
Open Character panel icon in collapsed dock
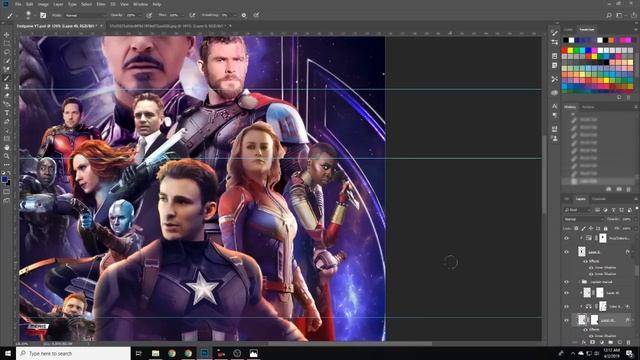pyautogui.click(x=554, y=106)
